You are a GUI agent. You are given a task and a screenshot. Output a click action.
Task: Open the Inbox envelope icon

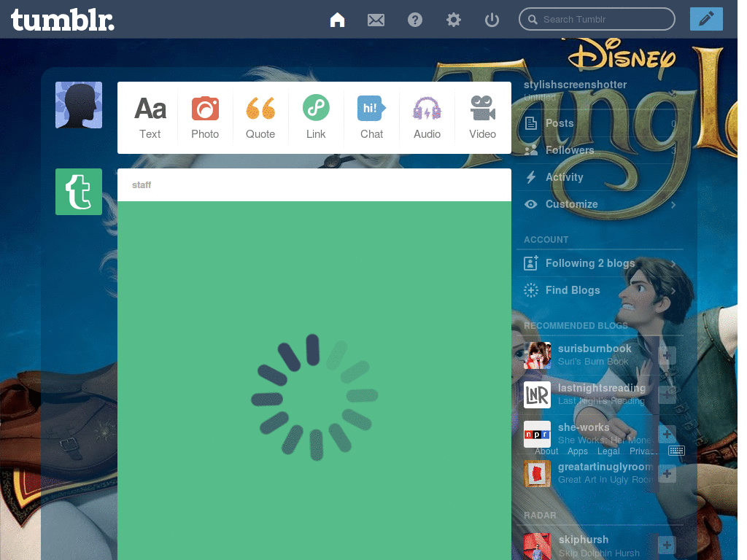tap(376, 20)
